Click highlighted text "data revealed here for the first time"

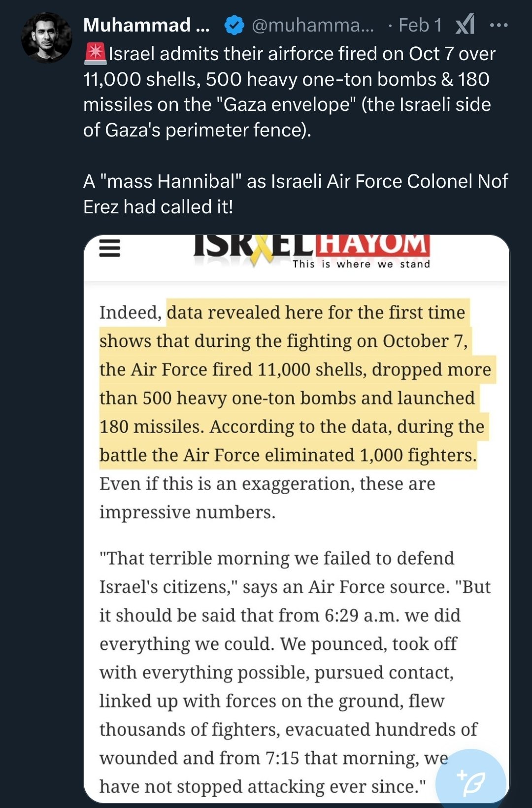[316, 312]
